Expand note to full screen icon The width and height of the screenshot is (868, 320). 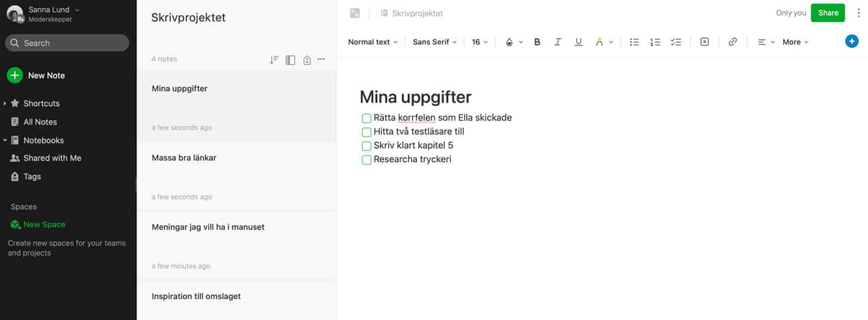point(355,13)
